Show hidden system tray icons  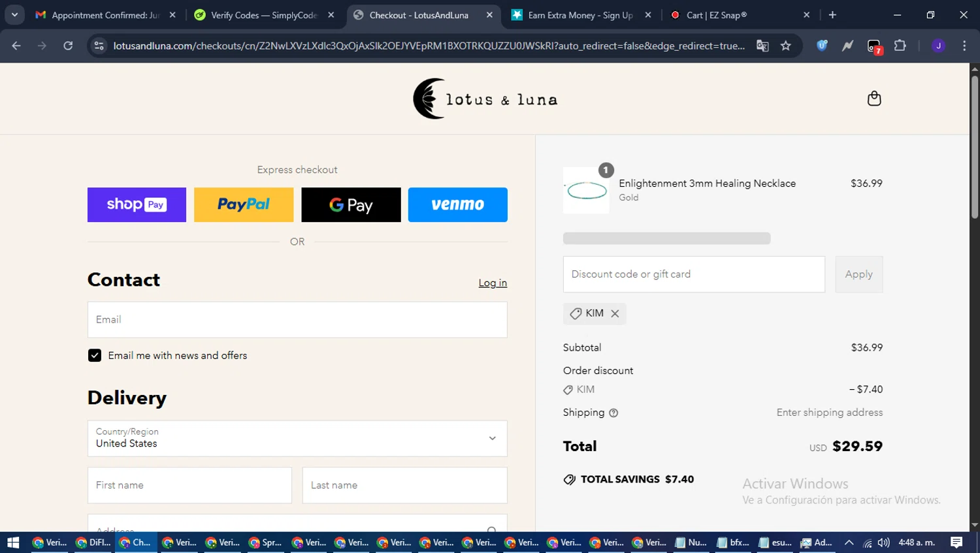tap(849, 543)
